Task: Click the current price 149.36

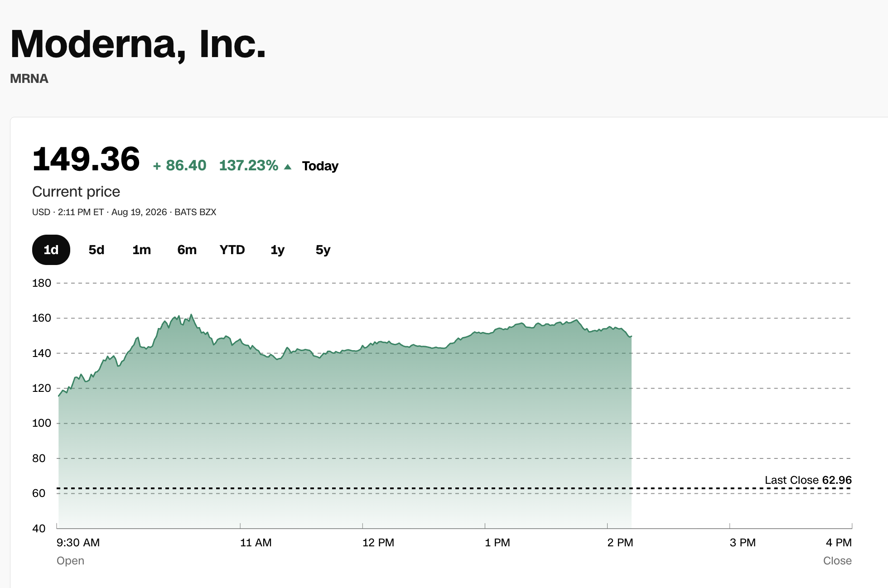Action: tap(86, 159)
